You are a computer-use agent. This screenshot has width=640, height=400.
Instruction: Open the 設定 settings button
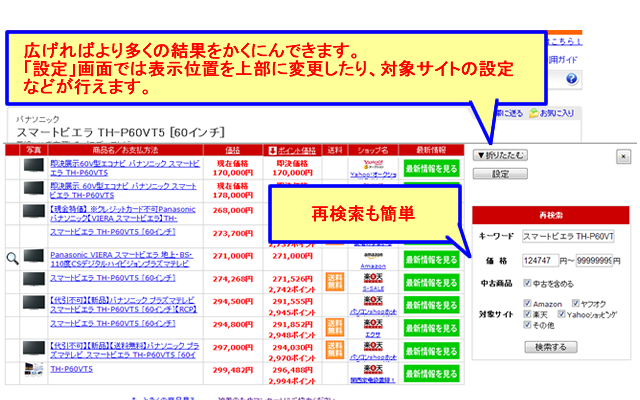click(500, 174)
